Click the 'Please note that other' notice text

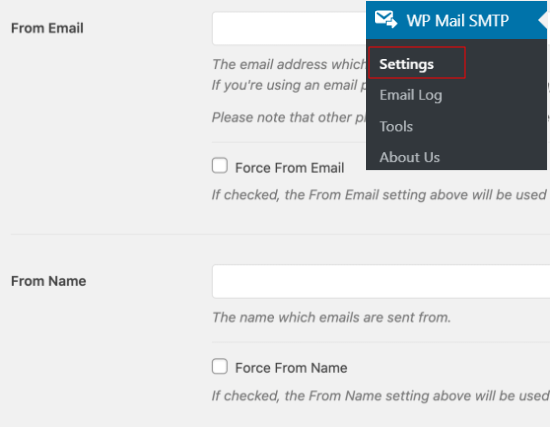tap(289, 117)
